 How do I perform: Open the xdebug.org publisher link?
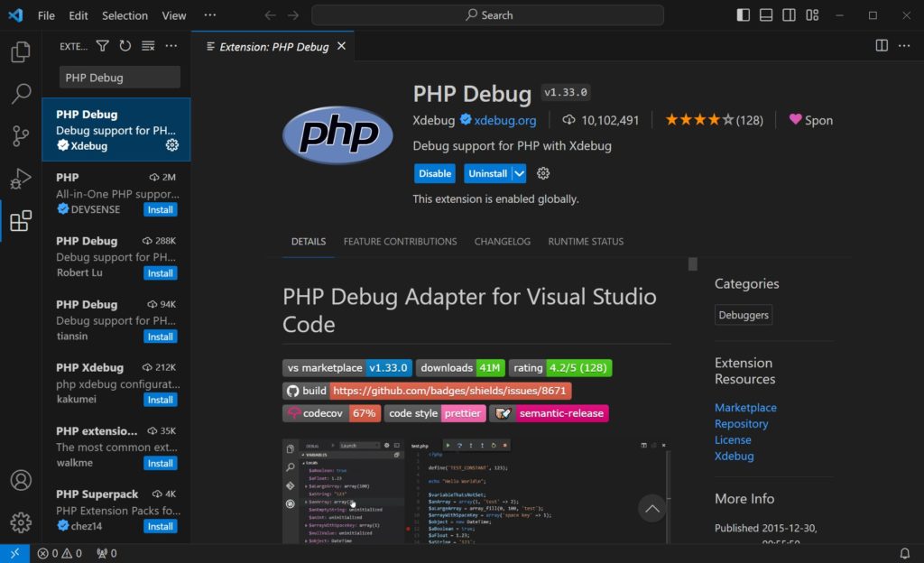coord(505,120)
